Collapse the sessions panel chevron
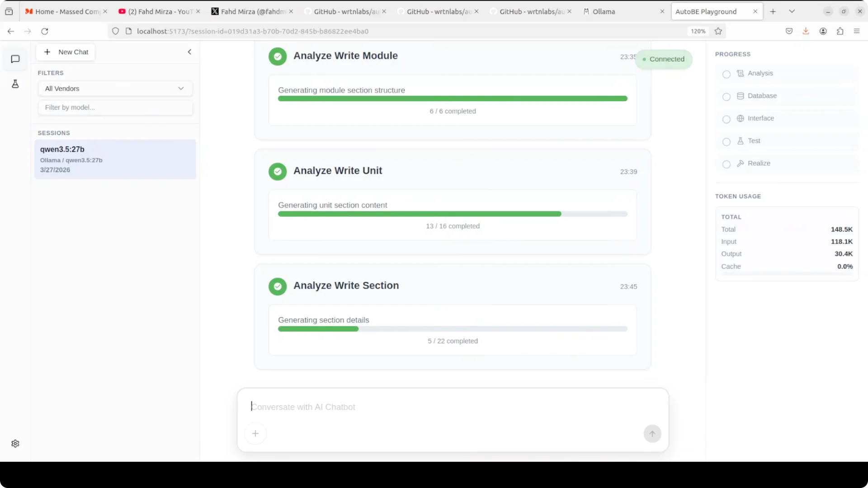This screenshot has width=868, height=488. 189,52
